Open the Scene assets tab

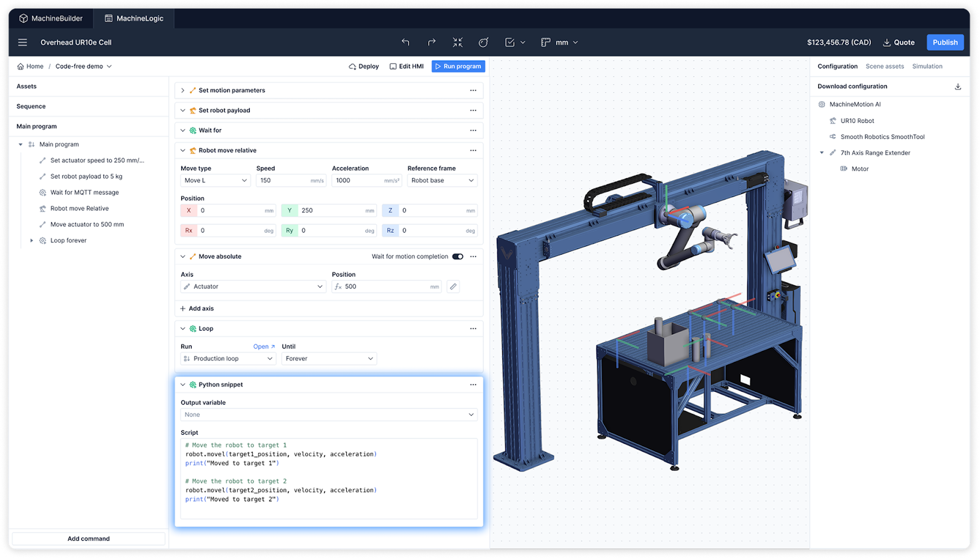884,66
